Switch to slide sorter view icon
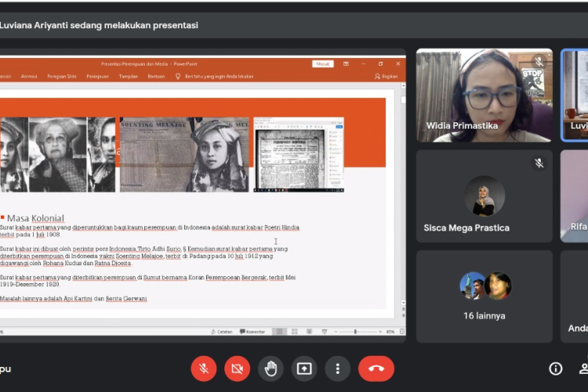Screen dimensions: 588x392 coord(296,332)
